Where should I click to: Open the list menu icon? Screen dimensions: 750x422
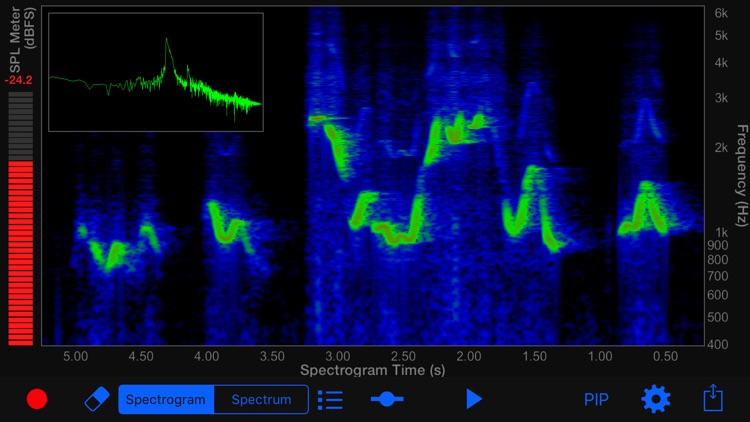pos(330,400)
